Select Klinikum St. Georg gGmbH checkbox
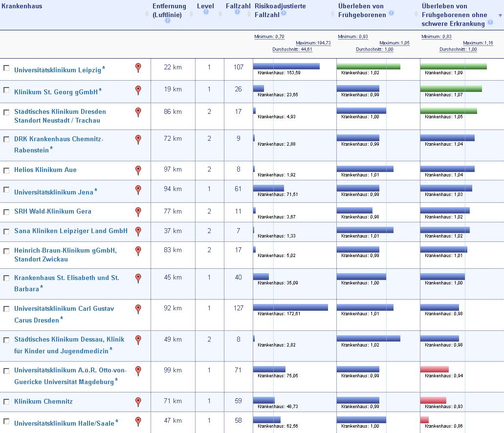 [6, 90]
